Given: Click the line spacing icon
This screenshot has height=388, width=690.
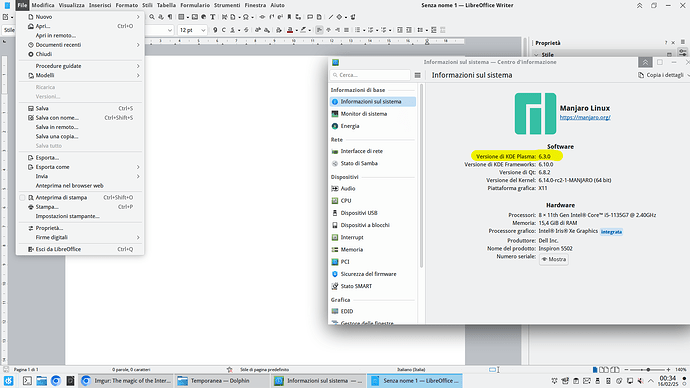Looking at the screenshot, I should (x=420, y=30).
